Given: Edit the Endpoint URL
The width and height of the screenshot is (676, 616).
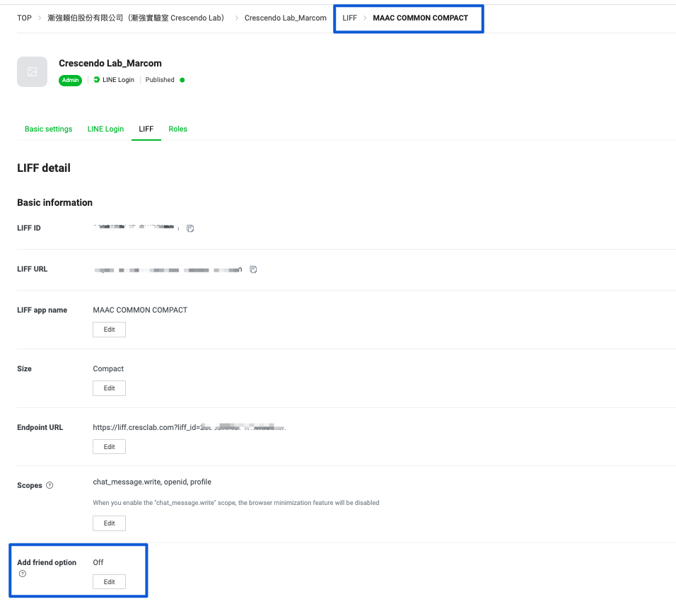Looking at the screenshot, I should click(x=109, y=447).
